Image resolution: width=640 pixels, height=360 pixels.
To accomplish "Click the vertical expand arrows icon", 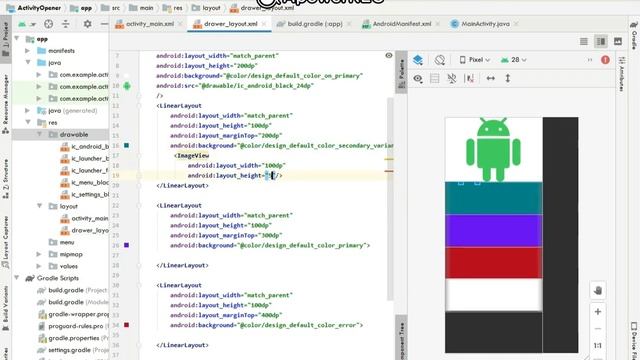I will coord(508,78).
